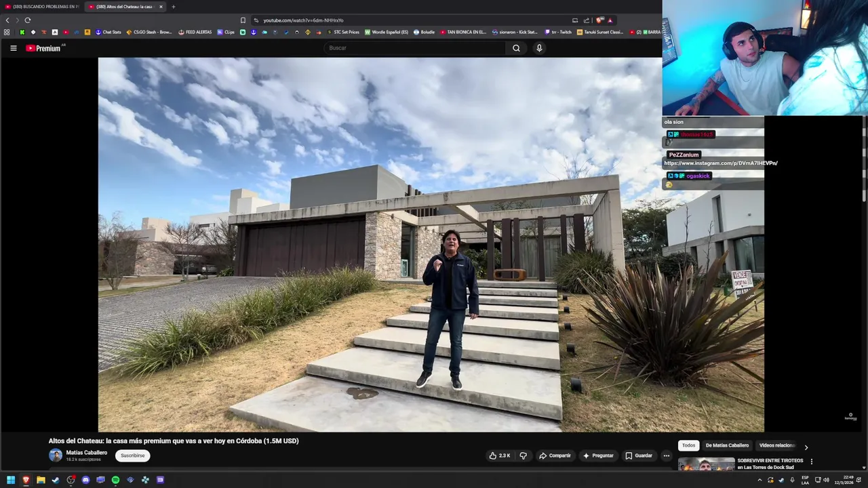Viewport: 868px width, 488px height.
Task: Open Spotify from taskbar
Action: pos(115,480)
